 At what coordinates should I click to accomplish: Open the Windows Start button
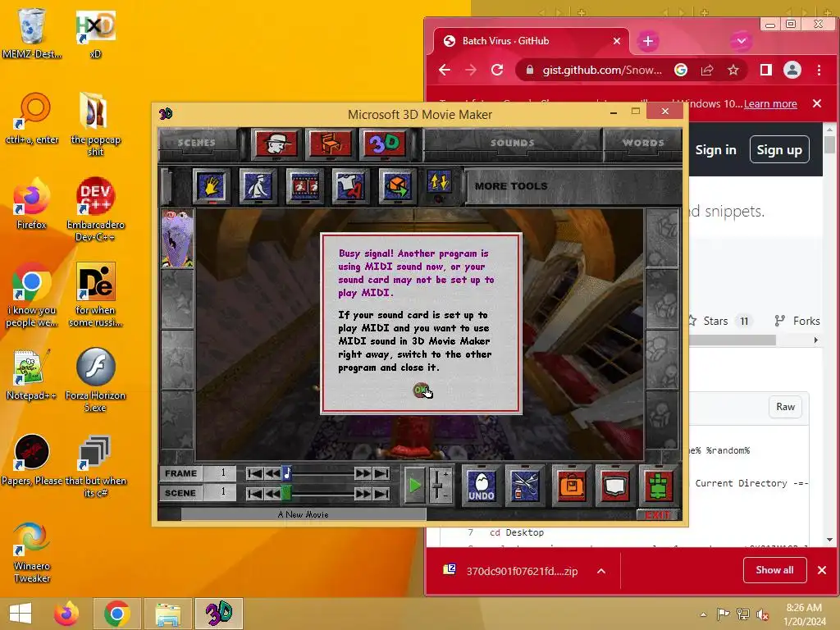[x=21, y=614]
